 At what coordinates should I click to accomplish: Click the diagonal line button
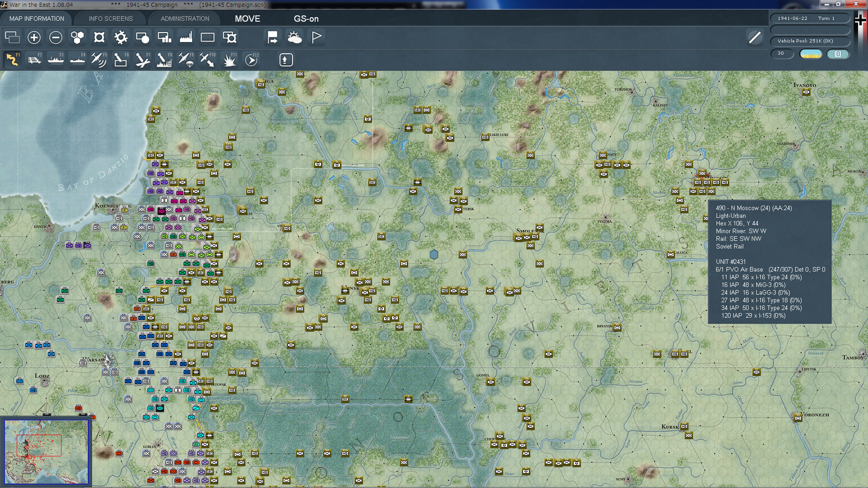coord(755,38)
